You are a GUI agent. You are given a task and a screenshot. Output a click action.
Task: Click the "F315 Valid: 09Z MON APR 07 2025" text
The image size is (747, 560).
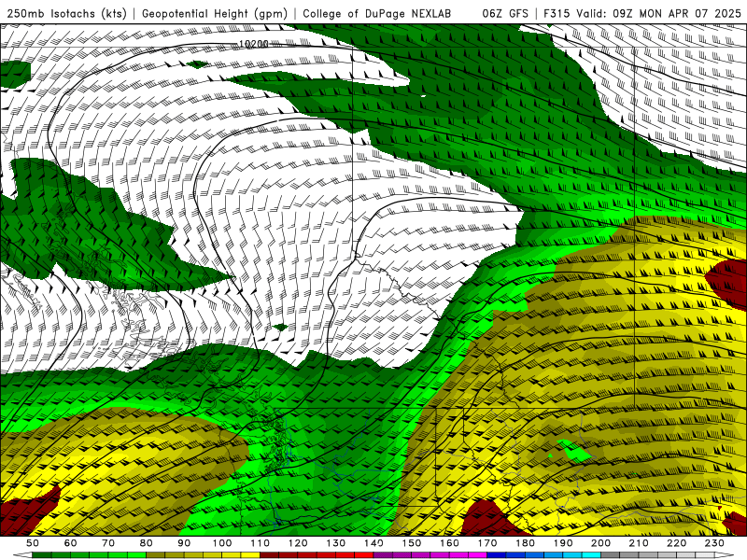pyautogui.click(x=642, y=14)
